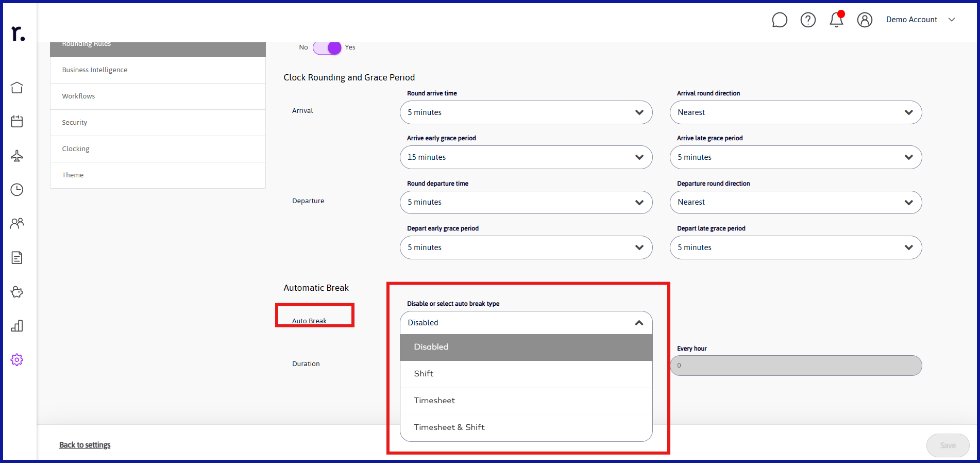
Task: Toggle the No/Yes rounding switch
Action: click(327, 47)
